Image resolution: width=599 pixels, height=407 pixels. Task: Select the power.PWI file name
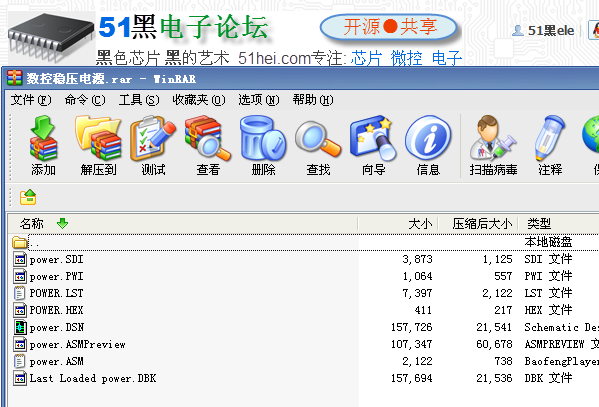pos(56,276)
